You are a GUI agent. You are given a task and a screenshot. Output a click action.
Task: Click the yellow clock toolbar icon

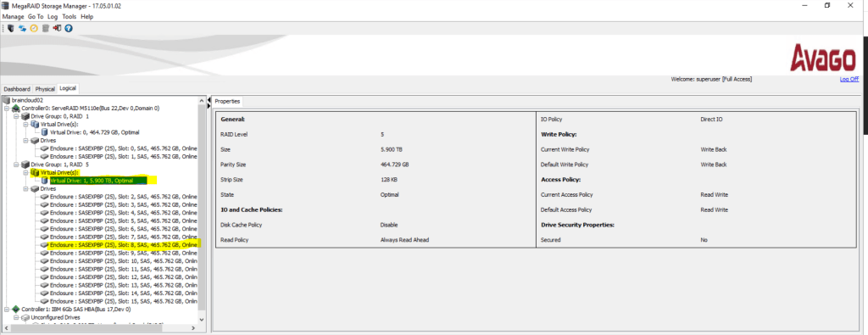click(x=34, y=28)
